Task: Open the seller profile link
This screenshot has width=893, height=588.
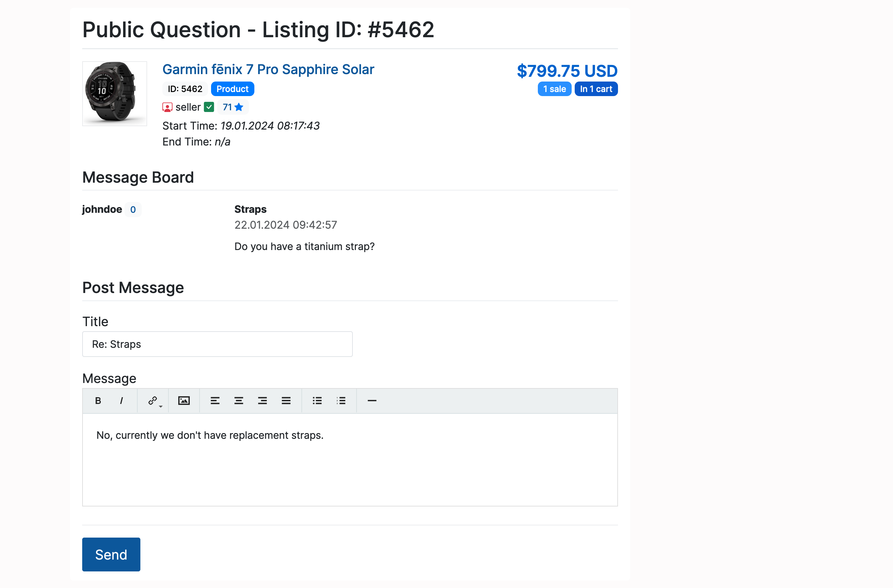Action: point(188,107)
